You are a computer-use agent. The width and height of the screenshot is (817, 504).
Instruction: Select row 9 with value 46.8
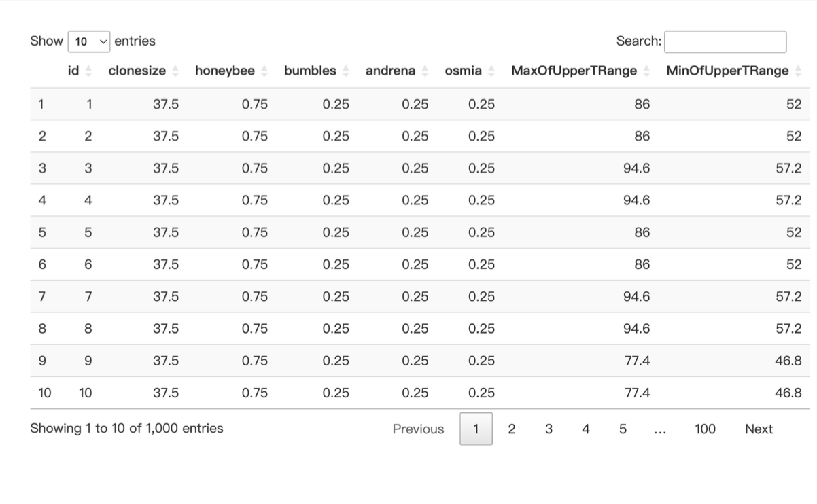click(x=420, y=361)
